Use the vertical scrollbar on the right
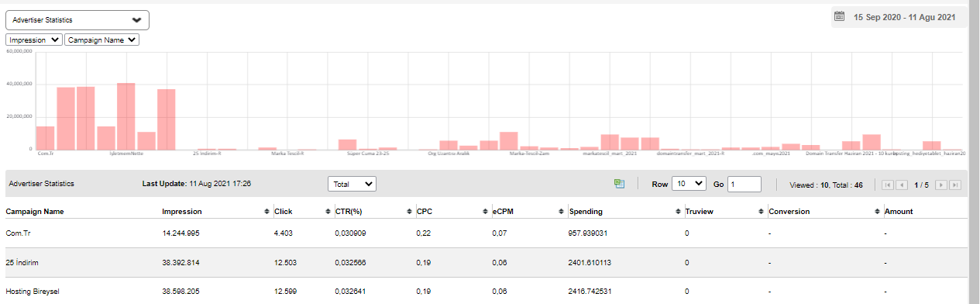The image size is (980, 304). pyautogui.click(x=974, y=152)
